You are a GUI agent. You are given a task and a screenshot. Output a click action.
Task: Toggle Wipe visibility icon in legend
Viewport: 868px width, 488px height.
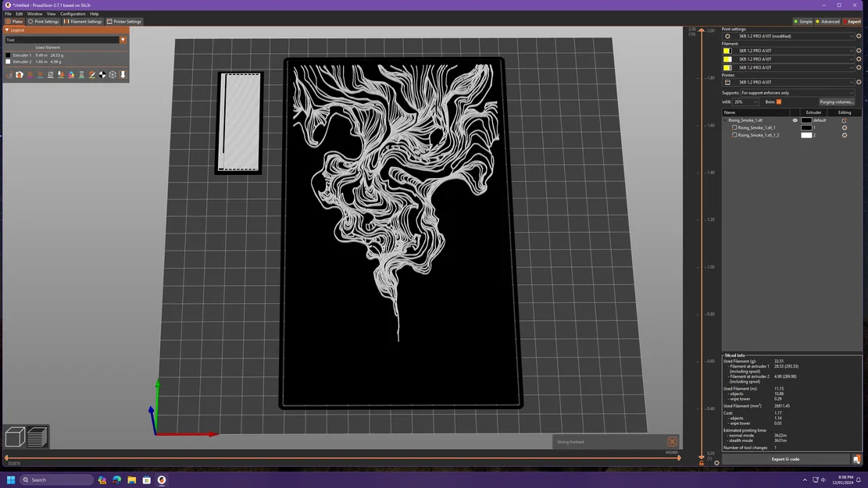(20, 75)
